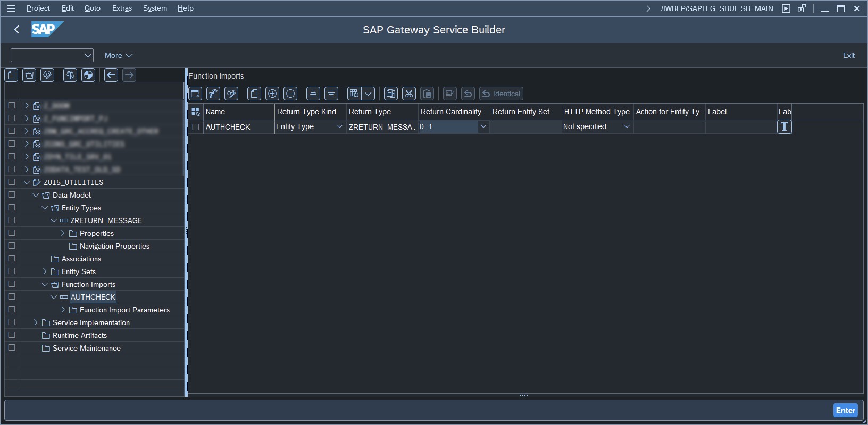Click the Copy rows icon
Screen dimensions: 868x425
(x=391, y=94)
